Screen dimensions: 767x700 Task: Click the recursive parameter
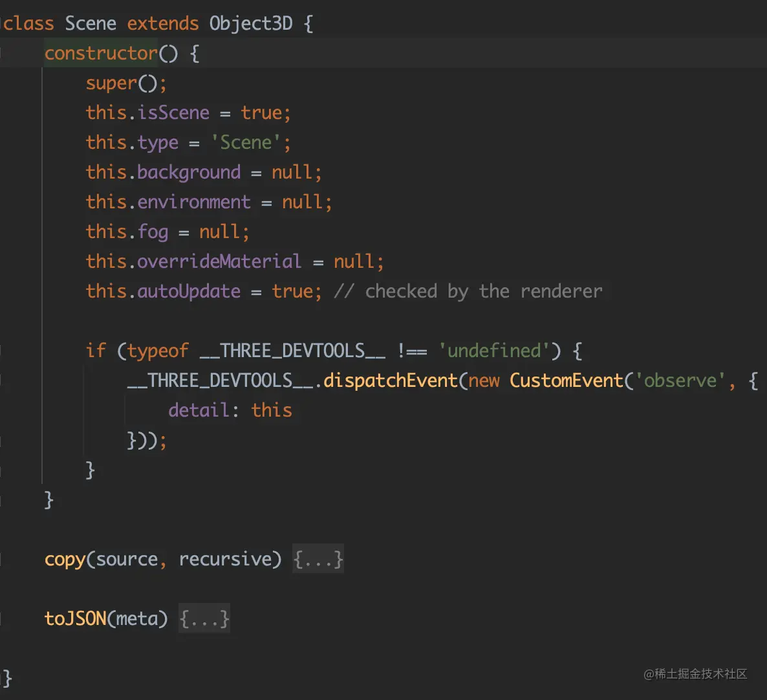point(225,559)
